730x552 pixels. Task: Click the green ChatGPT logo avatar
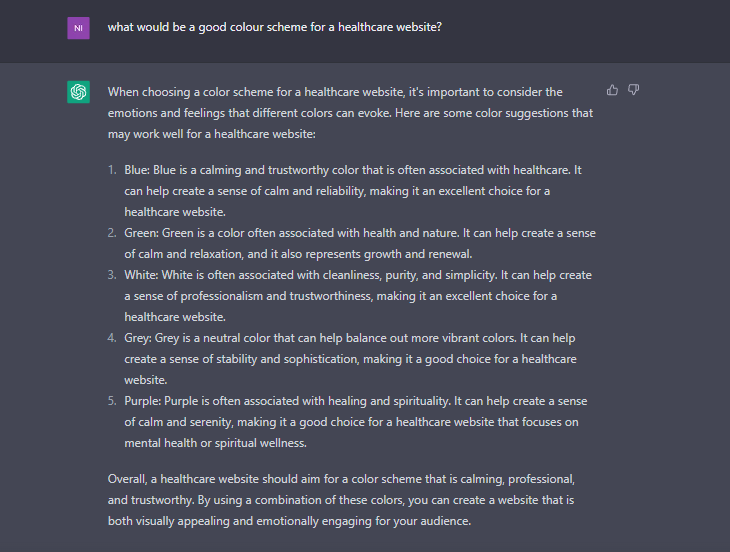pyautogui.click(x=78, y=92)
